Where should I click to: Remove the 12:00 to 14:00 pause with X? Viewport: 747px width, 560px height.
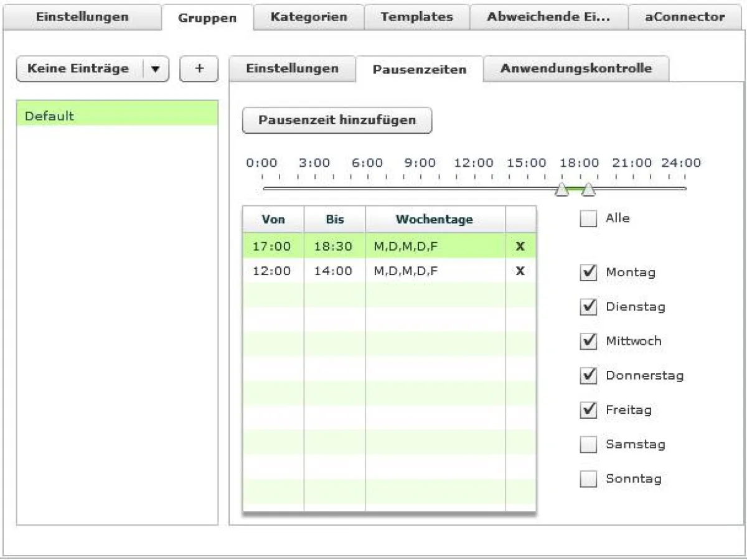click(x=520, y=271)
